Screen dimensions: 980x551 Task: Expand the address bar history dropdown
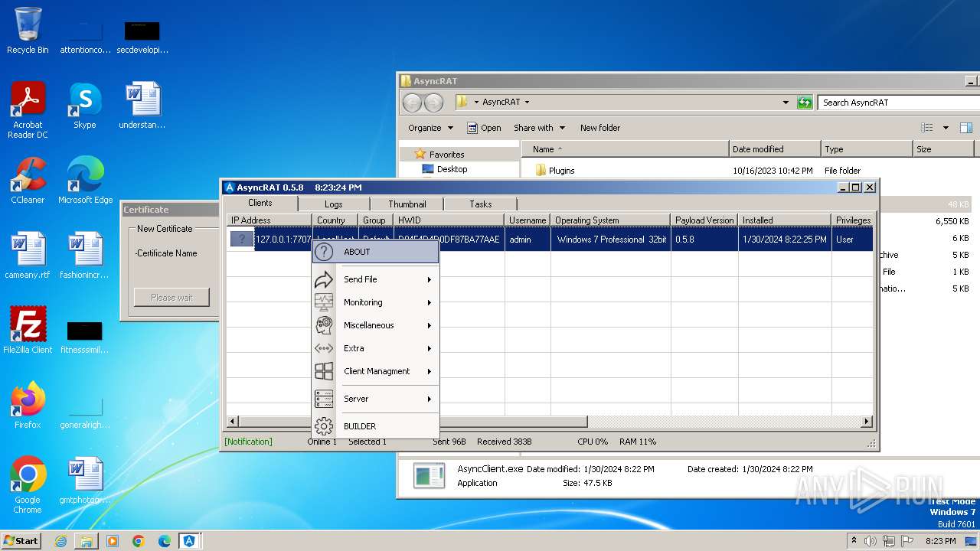(786, 103)
